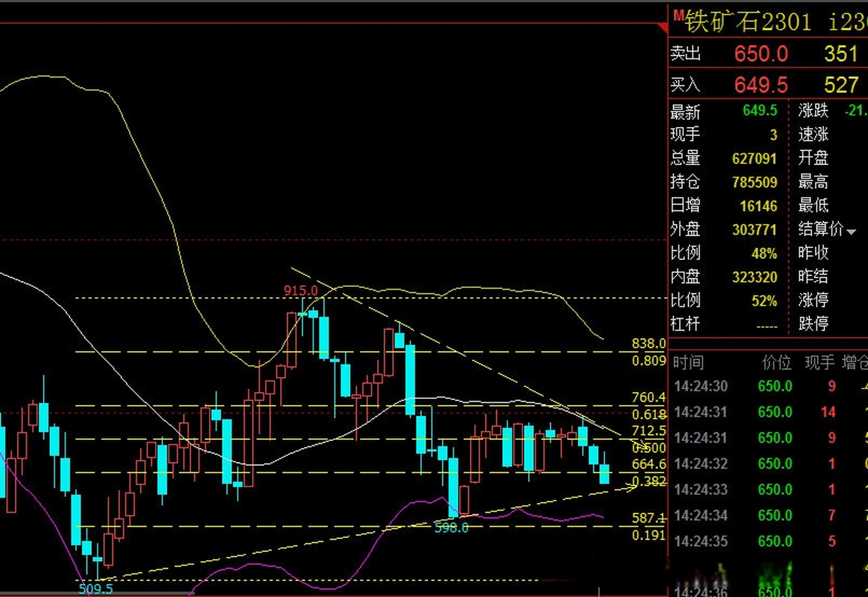Click the 外盘 value 303771
This screenshot has height=597, width=868.
[755, 229]
